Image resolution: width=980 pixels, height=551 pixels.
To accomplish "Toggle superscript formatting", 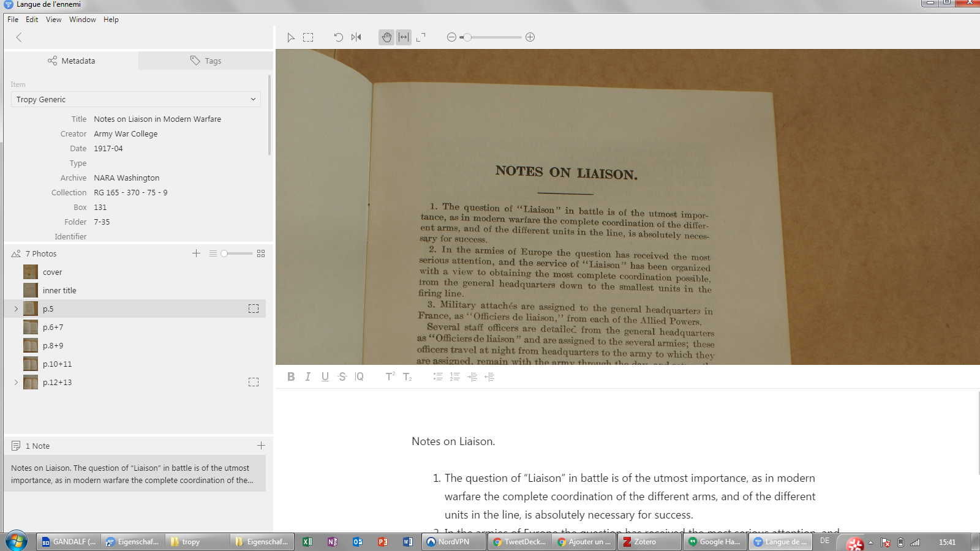I will [390, 377].
